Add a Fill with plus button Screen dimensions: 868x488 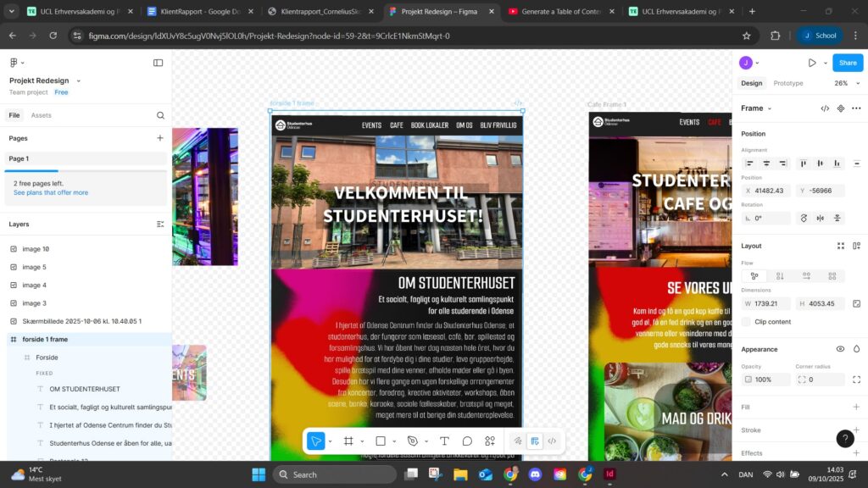[x=856, y=407]
